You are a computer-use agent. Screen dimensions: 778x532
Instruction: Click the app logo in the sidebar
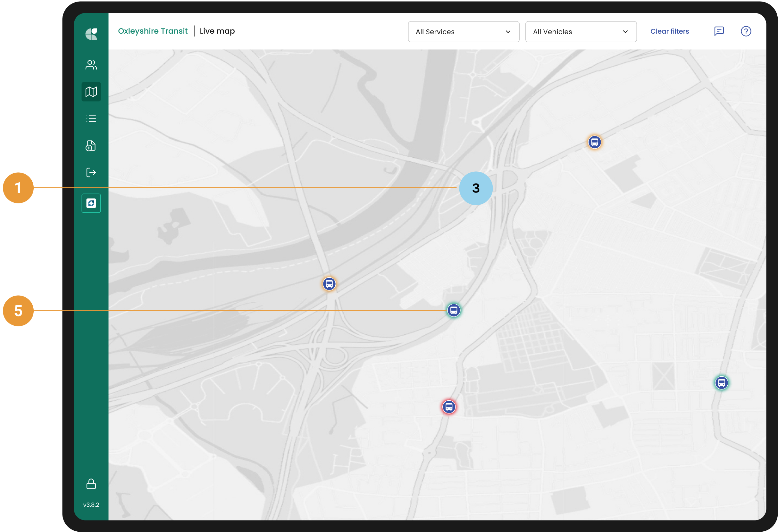(91, 34)
